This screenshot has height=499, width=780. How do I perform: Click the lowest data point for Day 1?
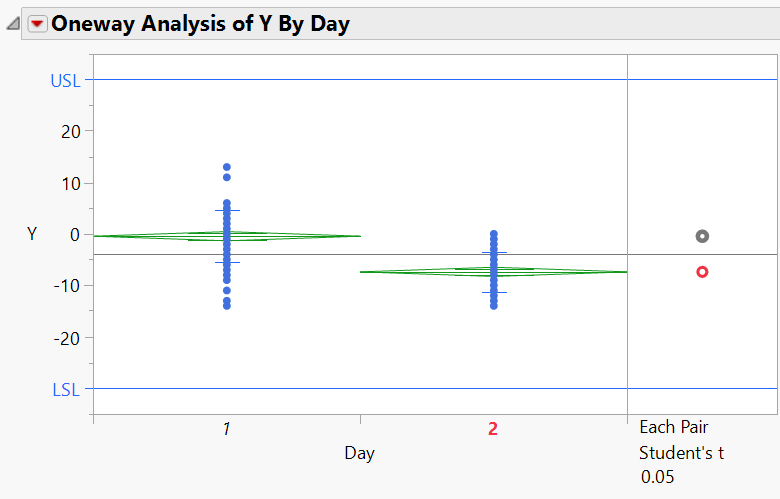[227, 305]
